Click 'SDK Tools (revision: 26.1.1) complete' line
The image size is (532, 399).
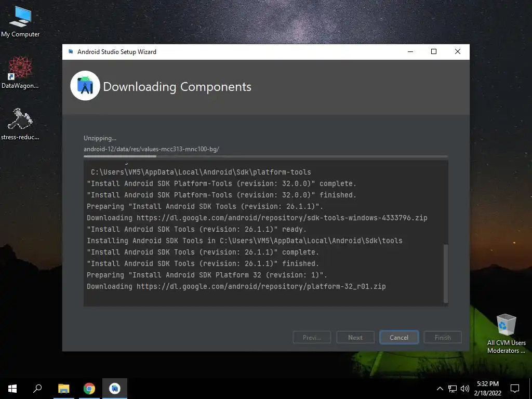[203, 252]
